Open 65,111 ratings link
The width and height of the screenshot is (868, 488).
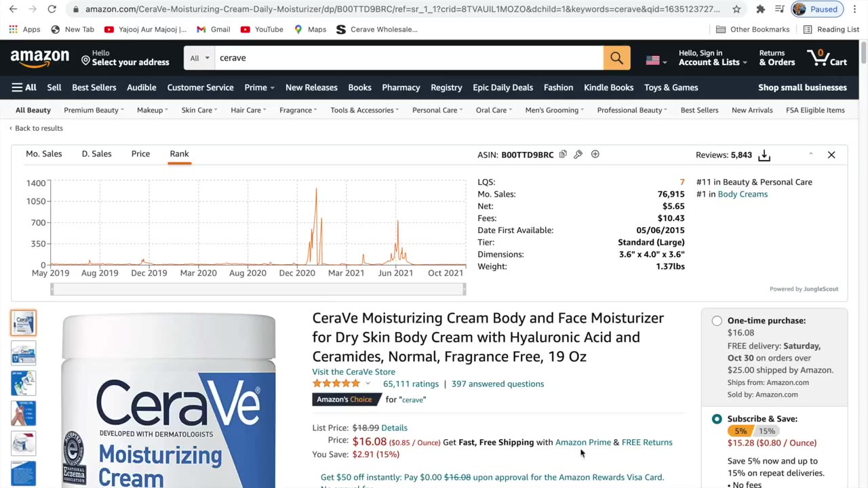[411, 384]
